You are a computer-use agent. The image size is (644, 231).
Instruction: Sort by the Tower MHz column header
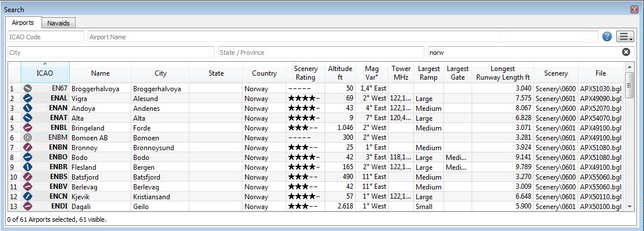401,73
